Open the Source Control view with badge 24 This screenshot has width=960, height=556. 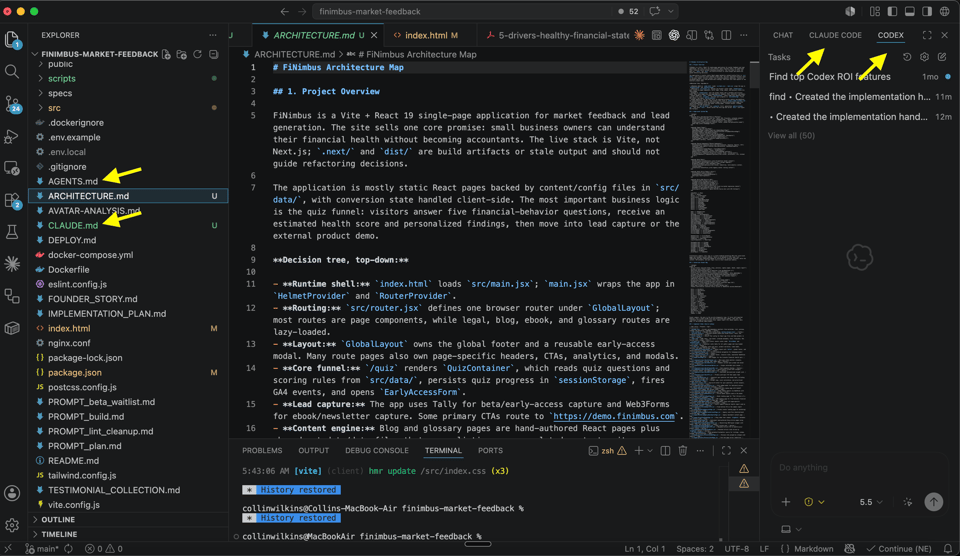pos(12,103)
